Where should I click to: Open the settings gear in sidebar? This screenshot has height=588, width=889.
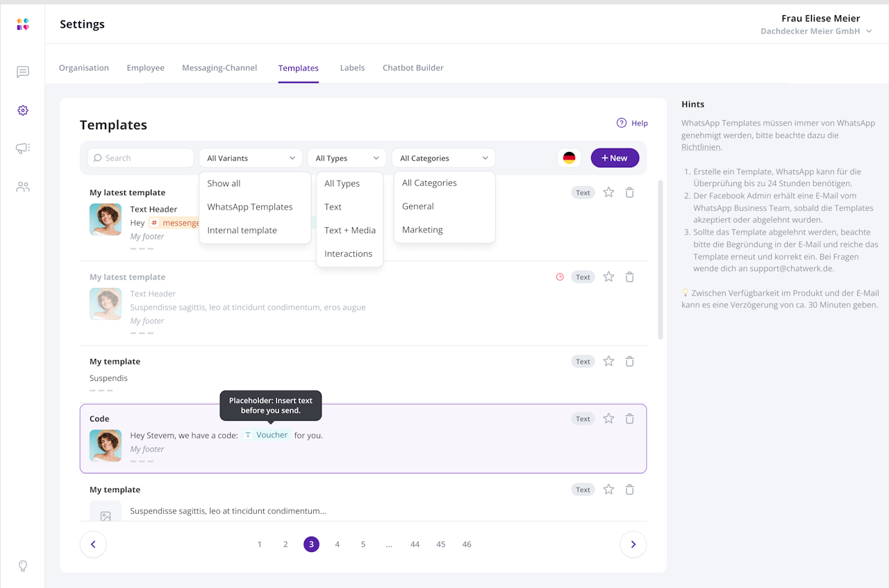point(23,110)
